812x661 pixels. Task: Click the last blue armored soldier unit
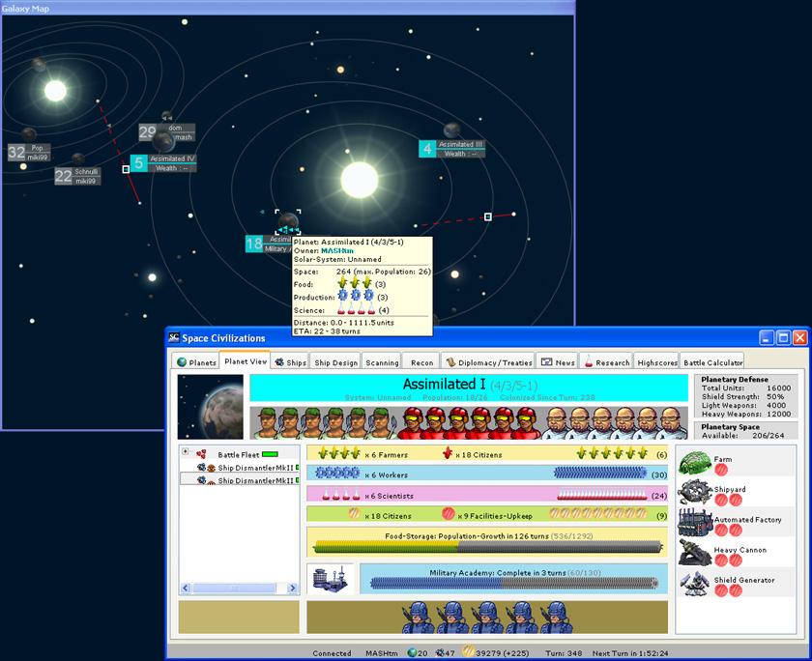pos(556,618)
